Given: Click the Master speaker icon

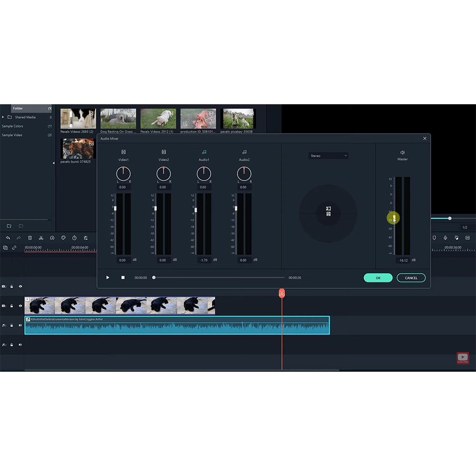Looking at the screenshot, I should pyautogui.click(x=403, y=152).
